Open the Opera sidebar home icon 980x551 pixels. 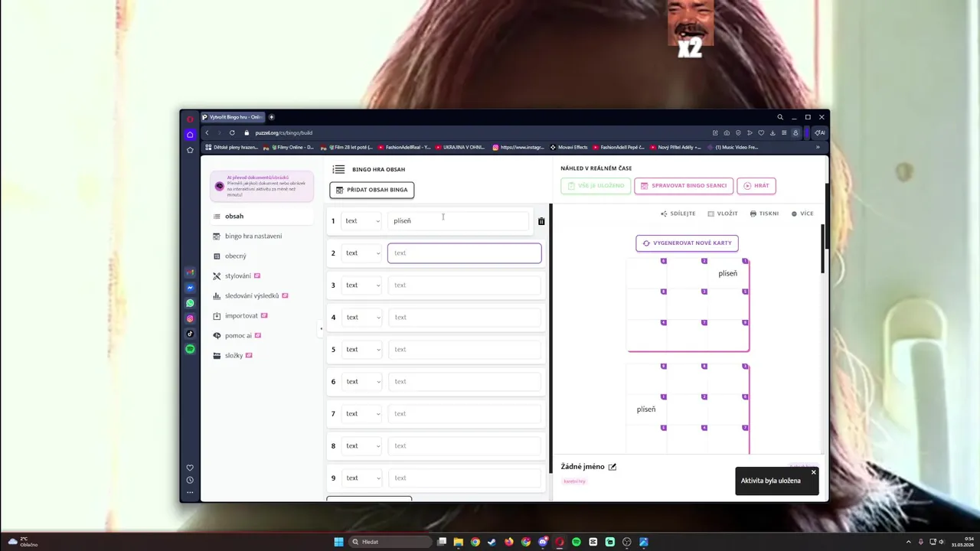[190, 135]
